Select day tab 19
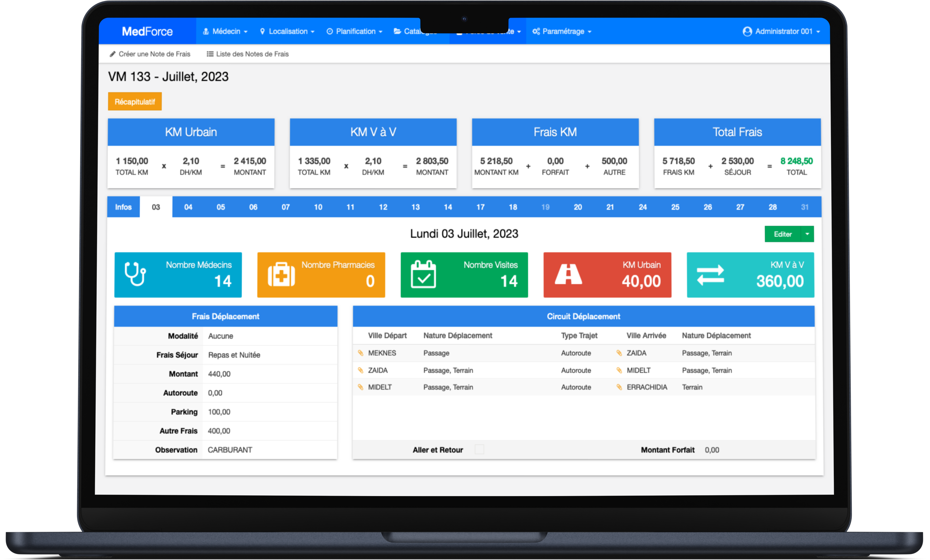930x560 pixels. pos(545,207)
